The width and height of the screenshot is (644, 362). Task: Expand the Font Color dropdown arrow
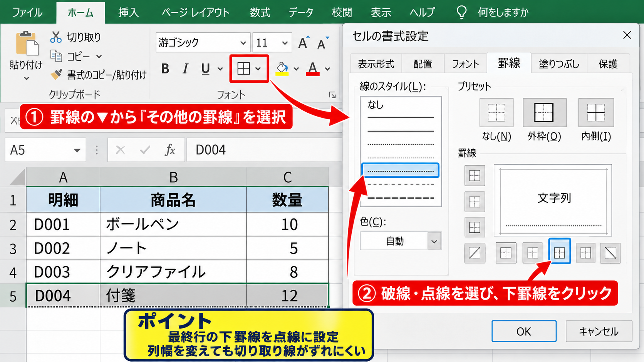pos(327,69)
